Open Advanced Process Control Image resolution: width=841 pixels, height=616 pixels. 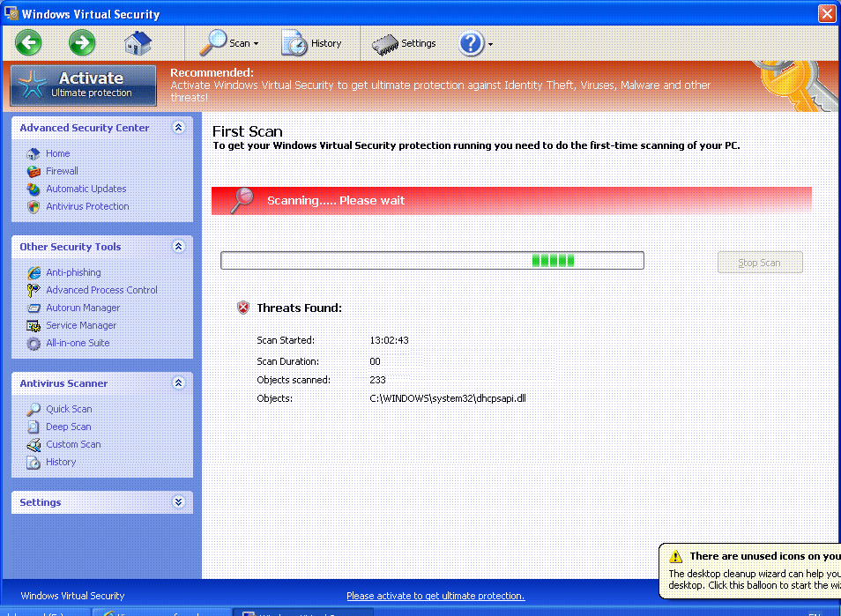(101, 290)
